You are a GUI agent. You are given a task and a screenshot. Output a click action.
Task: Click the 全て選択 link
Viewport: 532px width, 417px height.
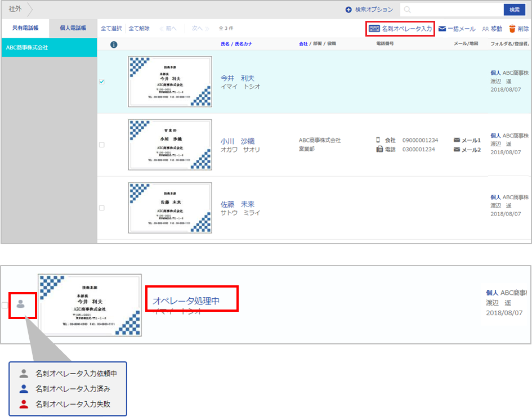coord(111,28)
